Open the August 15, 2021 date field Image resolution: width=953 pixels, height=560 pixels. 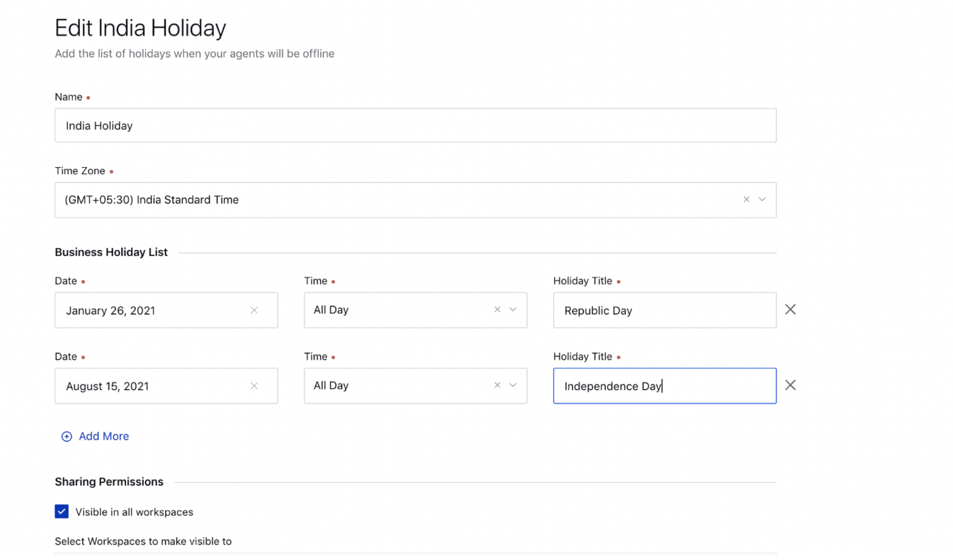pyautogui.click(x=166, y=386)
